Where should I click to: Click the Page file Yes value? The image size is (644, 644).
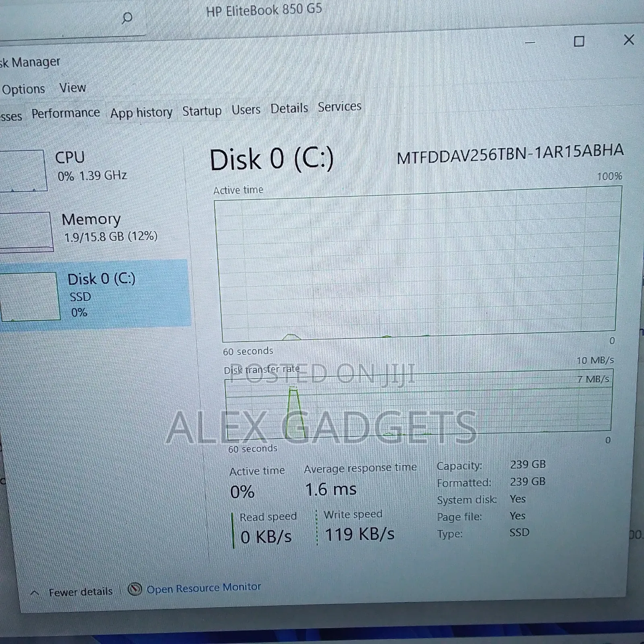pyautogui.click(x=517, y=516)
